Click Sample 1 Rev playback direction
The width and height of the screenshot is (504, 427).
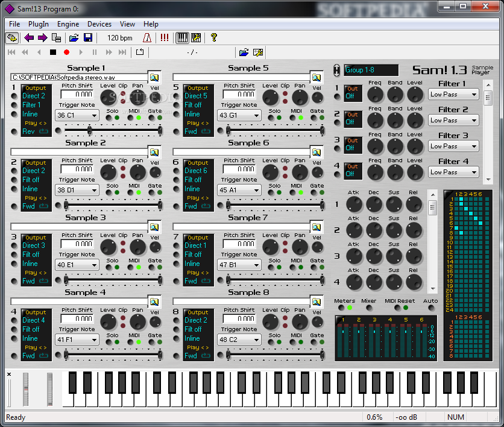[28, 131]
